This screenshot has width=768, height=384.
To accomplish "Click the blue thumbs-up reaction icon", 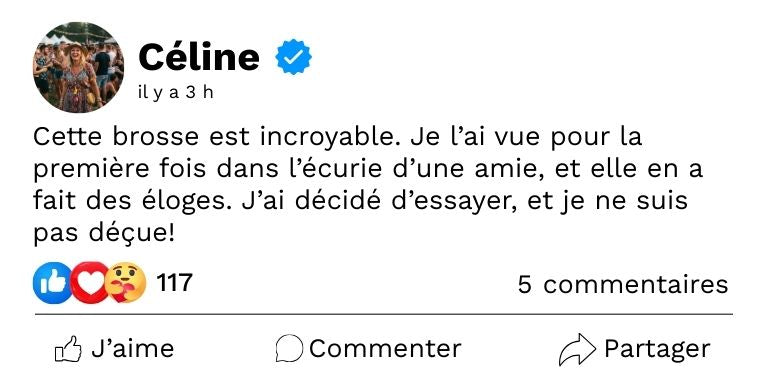I will click(x=52, y=283).
